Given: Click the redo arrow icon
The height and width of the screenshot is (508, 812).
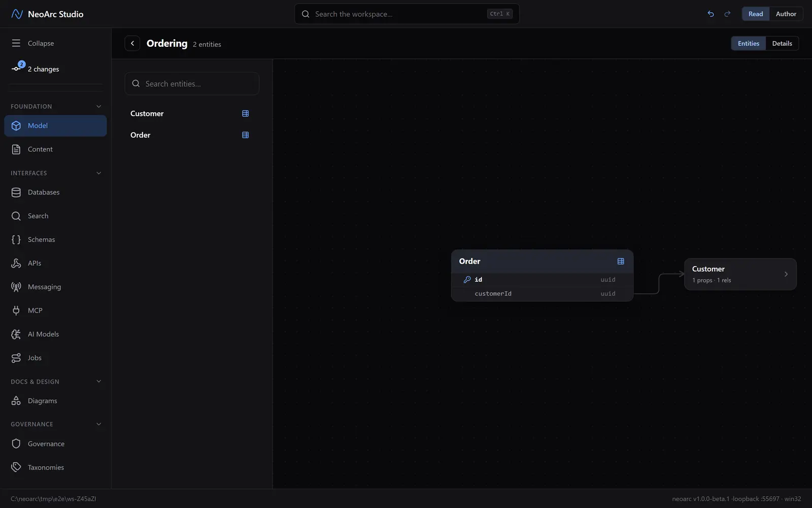Looking at the screenshot, I should (x=727, y=14).
